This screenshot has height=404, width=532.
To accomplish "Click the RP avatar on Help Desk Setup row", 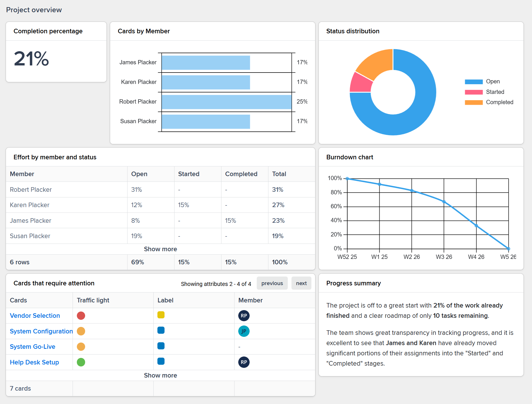I will (x=243, y=362).
